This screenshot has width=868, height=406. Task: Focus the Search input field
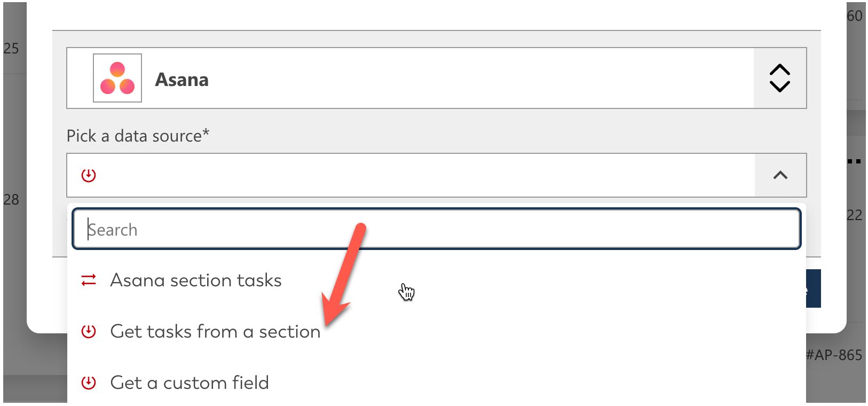437,229
